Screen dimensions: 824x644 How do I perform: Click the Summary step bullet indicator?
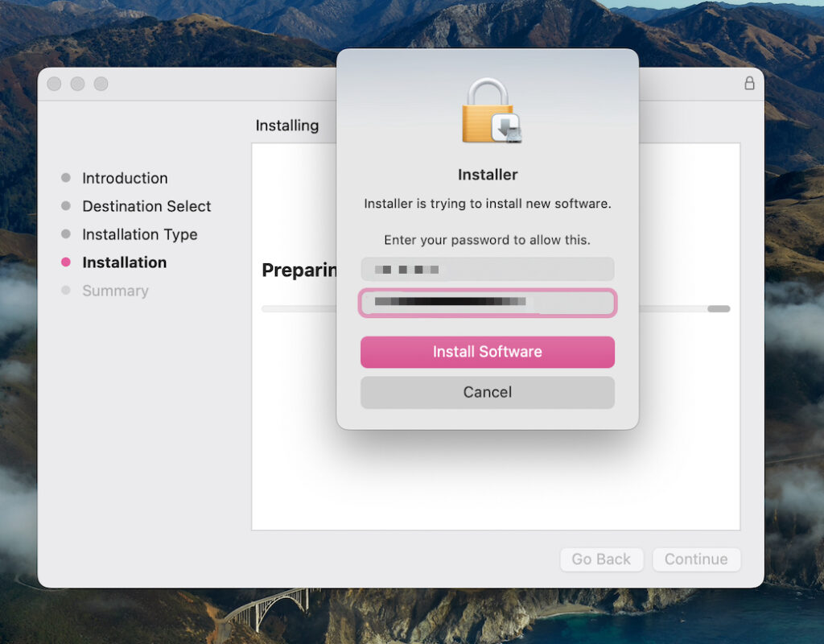67,291
